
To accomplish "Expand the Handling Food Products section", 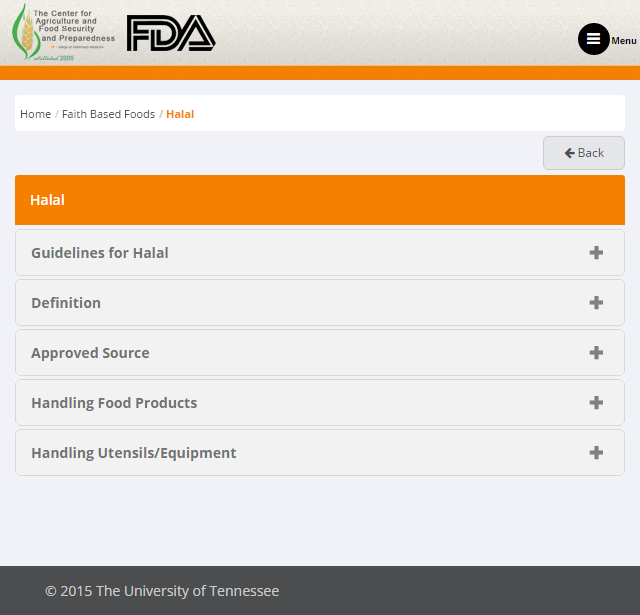I will (x=114, y=403).
